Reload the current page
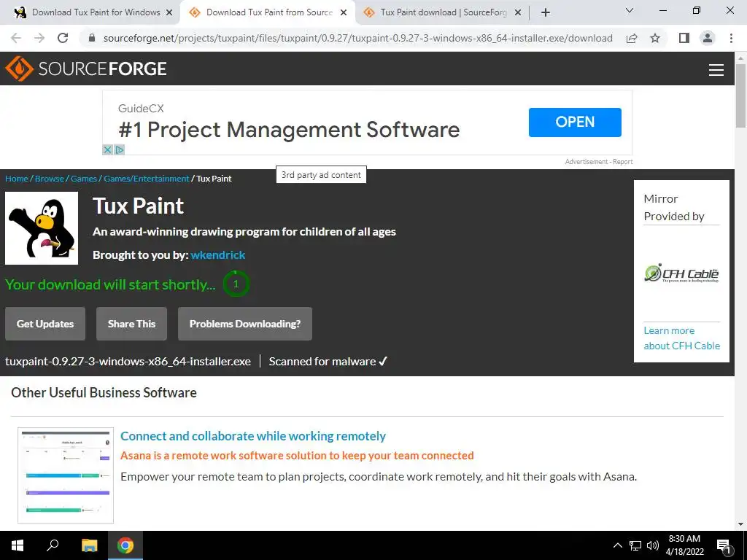This screenshot has height=560, width=747. point(63,38)
